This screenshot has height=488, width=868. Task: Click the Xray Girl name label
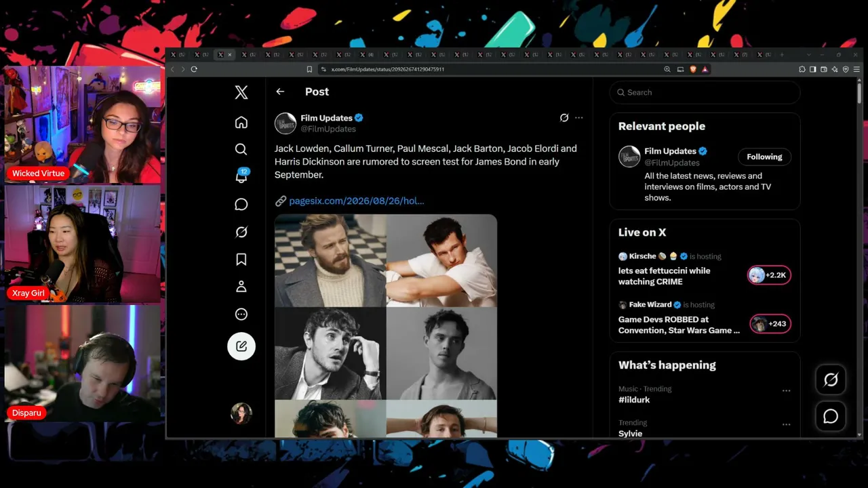pos(28,293)
